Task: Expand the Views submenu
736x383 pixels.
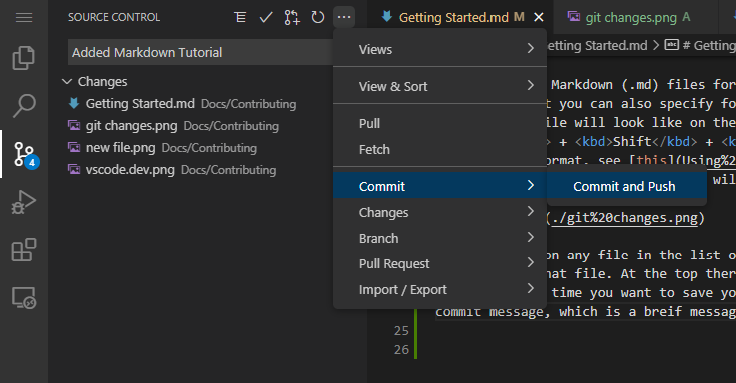Action: coord(440,49)
